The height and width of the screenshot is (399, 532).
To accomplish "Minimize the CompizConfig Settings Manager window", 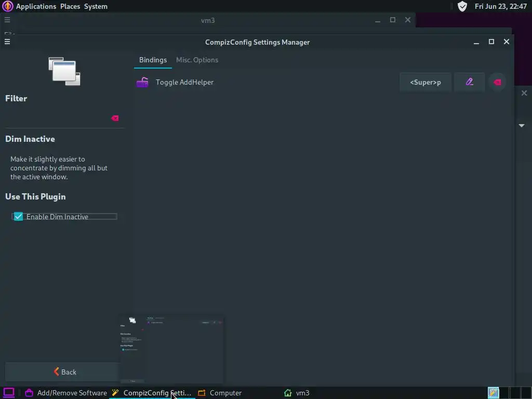I will (x=476, y=42).
